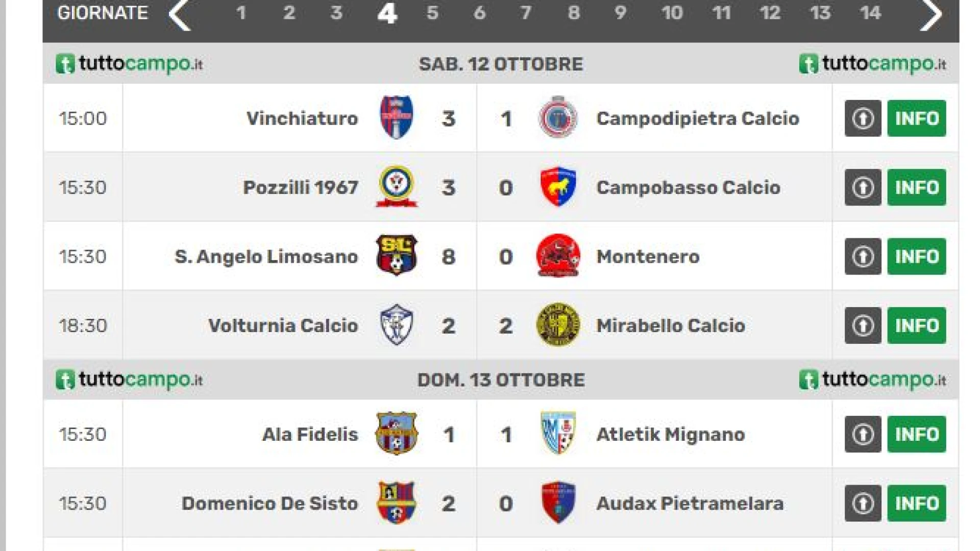Click the Campobasso Calcio lion crest

coord(558,187)
